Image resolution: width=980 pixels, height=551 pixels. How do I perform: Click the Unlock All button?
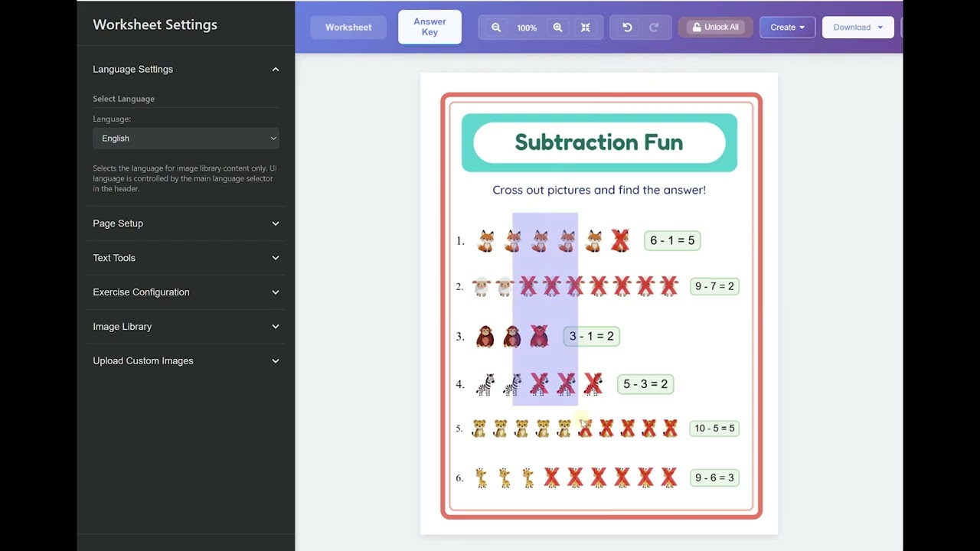click(716, 28)
